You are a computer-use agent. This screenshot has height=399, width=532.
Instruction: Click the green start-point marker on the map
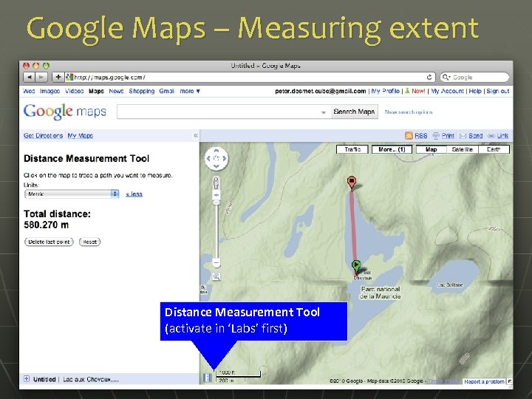356,267
